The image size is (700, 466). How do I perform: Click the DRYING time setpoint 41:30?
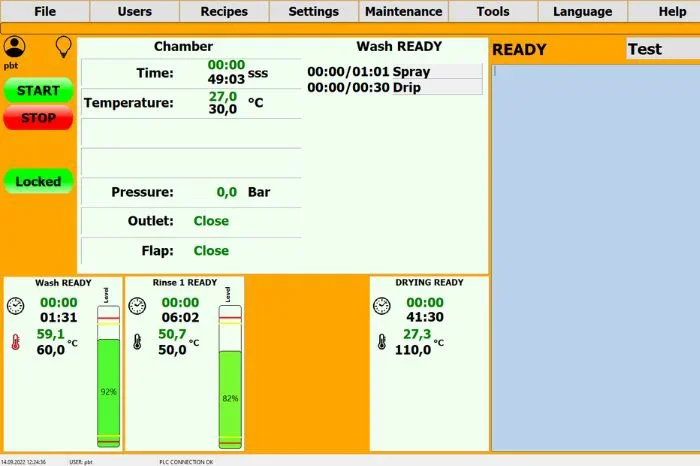425,317
